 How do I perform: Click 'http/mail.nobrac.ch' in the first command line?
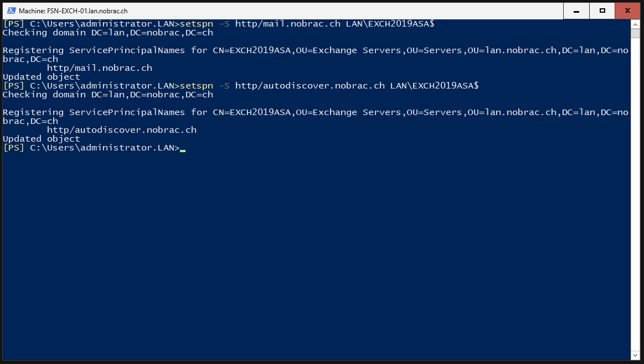(287, 24)
